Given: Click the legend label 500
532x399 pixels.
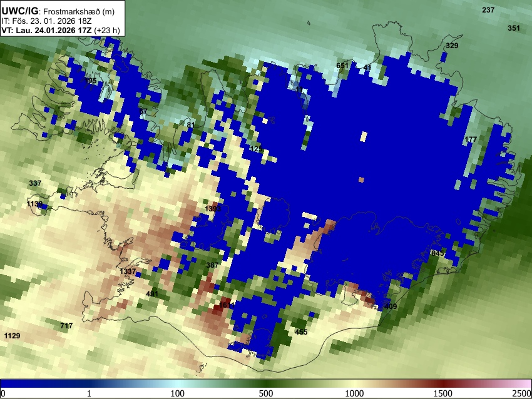Looking at the screenshot, I should tap(266, 393).
